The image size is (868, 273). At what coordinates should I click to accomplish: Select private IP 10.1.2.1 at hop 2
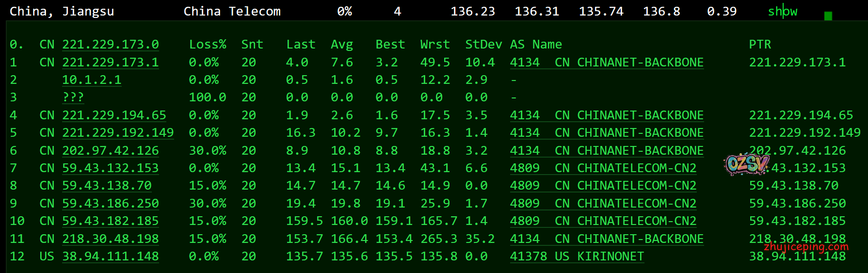pyautogui.click(x=92, y=80)
